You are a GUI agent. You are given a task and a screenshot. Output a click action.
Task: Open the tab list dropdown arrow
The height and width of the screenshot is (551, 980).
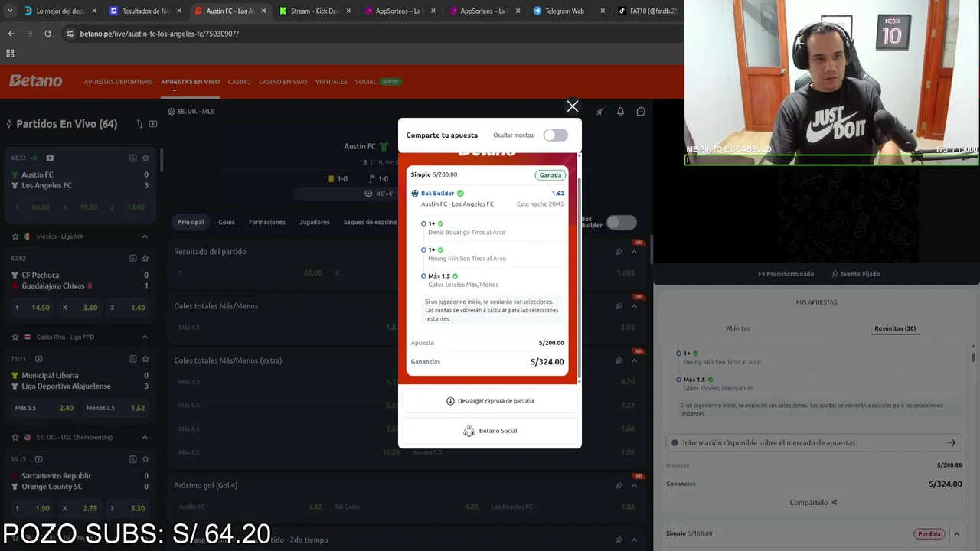coord(9,11)
